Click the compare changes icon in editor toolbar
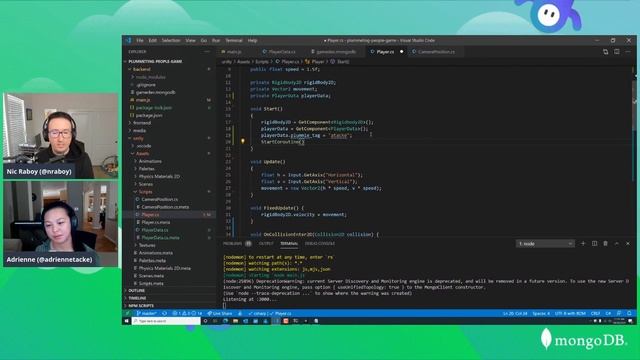The height and width of the screenshot is (360, 640). coord(606,52)
